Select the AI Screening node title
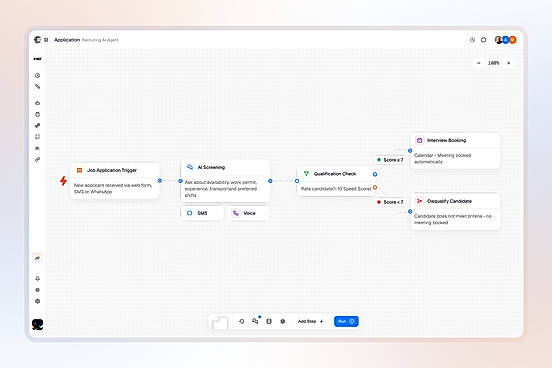Image resolution: width=552 pixels, height=368 pixels. point(211,167)
